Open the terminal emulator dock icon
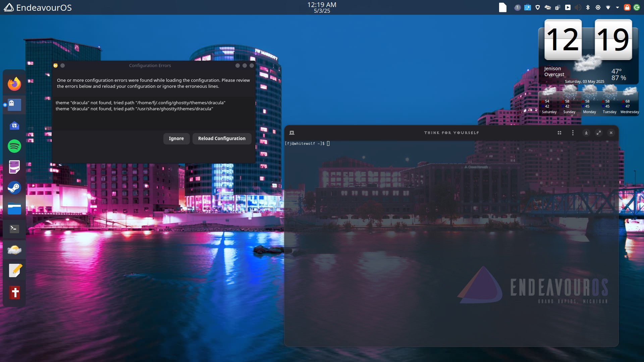Image resolution: width=644 pixels, height=362 pixels. (x=14, y=229)
